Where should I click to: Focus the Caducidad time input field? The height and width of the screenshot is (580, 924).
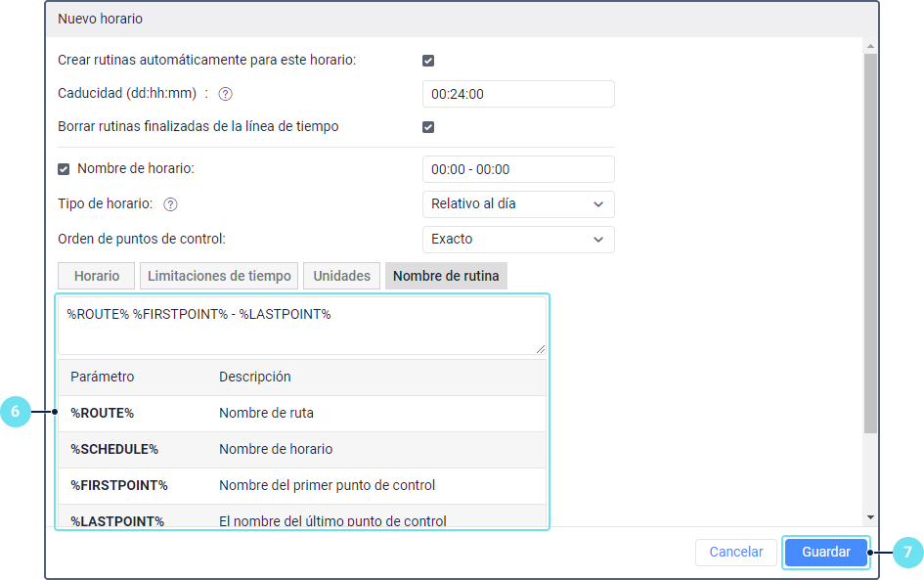517,94
